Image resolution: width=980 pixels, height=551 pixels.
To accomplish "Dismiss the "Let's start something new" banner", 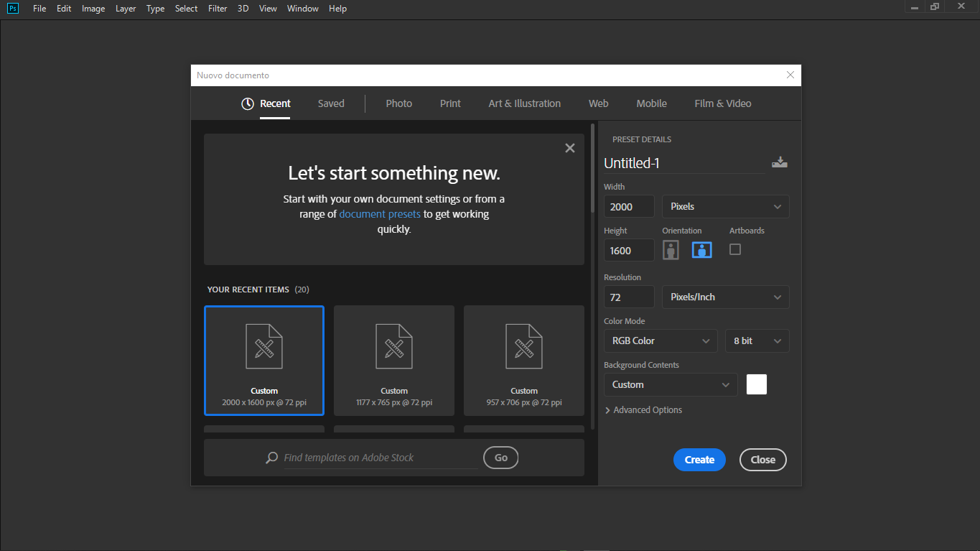I will pos(570,148).
